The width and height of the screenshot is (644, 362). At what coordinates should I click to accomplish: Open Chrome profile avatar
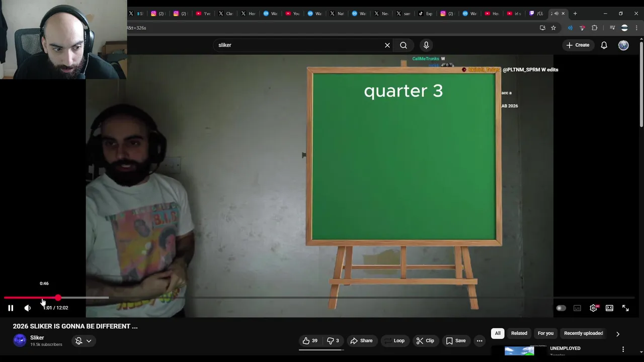tap(624, 28)
